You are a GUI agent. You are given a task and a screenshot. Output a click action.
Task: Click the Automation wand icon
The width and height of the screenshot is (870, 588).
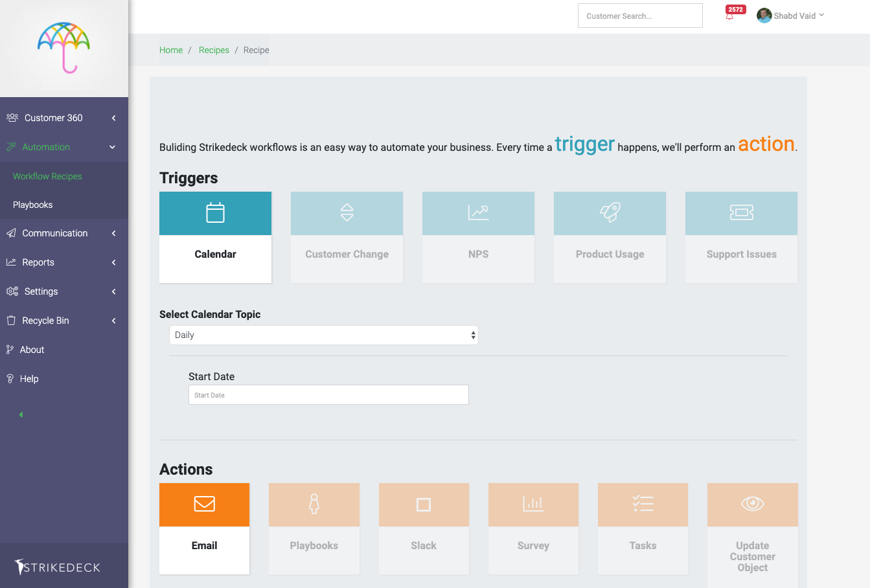pos(11,147)
